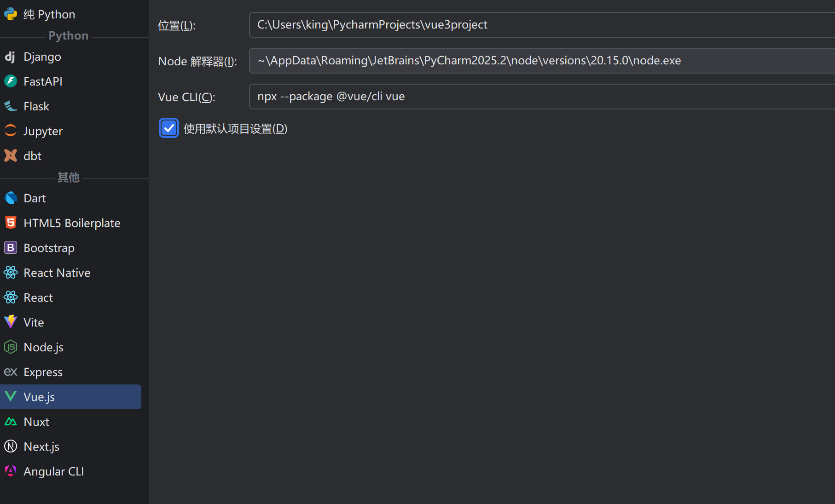835x504 pixels.
Task: Click the Pure Python icon
Action: click(11, 14)
